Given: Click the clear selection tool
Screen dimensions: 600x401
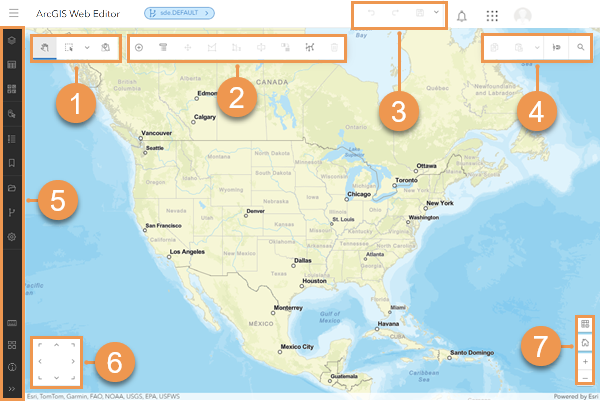Looking at the screenshot, I should (105, 48).
